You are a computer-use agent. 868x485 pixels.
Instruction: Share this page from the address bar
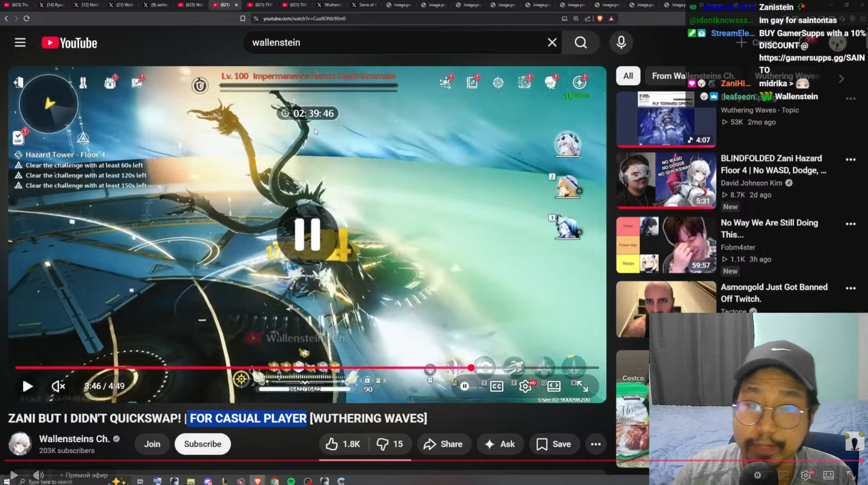click(588, 19)
